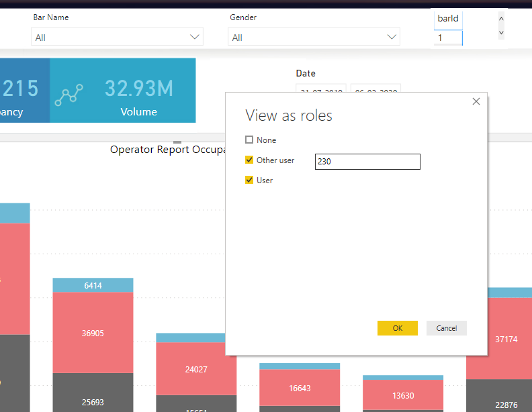Close the View as roles dialog
532x412 pixels.
476,101
